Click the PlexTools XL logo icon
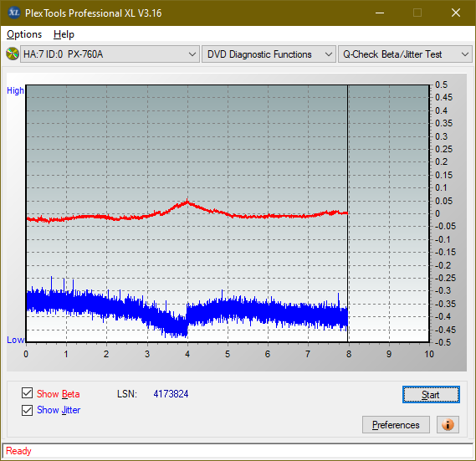The image size is (476, 461). click(x=14, y=13)
